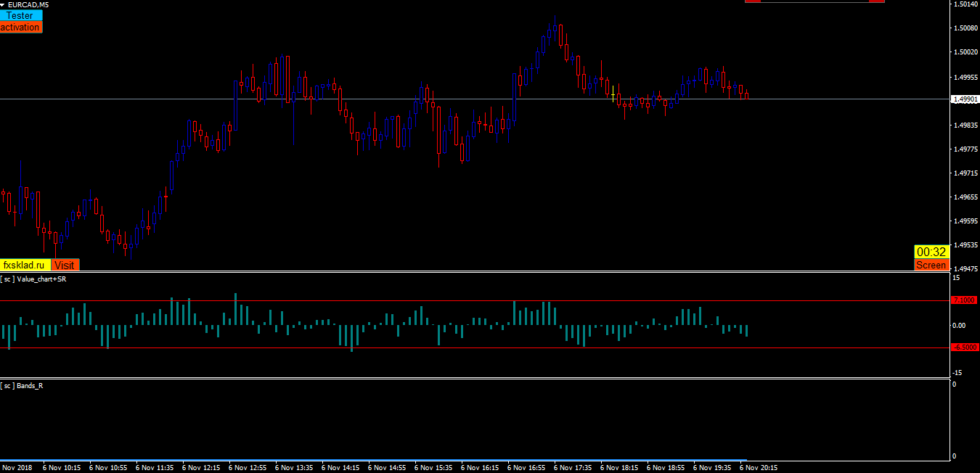
Task: Click the current price label 1.49901
Action: (x=965, y=99)
